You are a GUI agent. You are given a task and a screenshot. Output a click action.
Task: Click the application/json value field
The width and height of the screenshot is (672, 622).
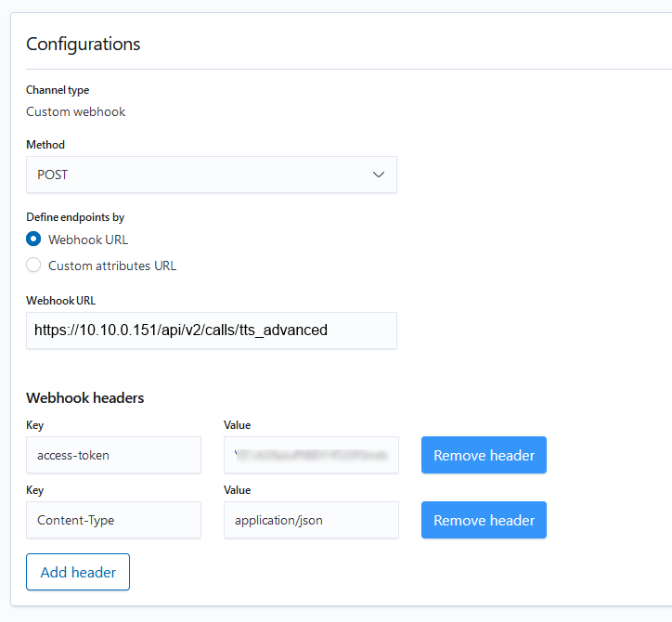pos(311,520)
